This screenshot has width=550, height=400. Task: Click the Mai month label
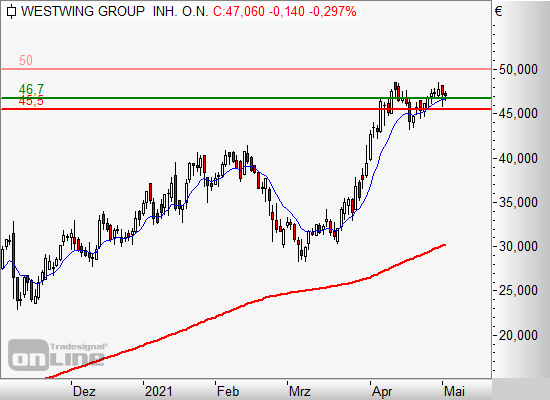coord(455,391)
